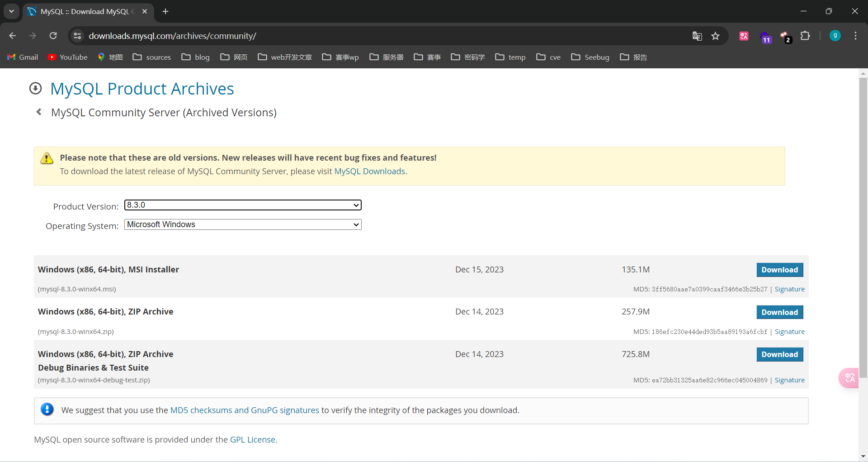Click the download circle icon beside page title
The width and height of the screenshot is (868, 462).
pos(35,88)
